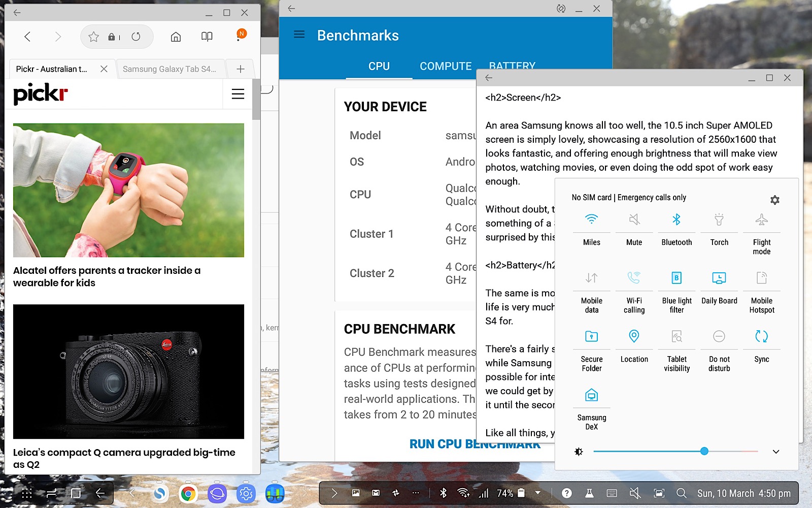Open the Geekbench app on the taskbar
Image resolution: width=812 pixels, height=508 pixels.
pos(275,493)
